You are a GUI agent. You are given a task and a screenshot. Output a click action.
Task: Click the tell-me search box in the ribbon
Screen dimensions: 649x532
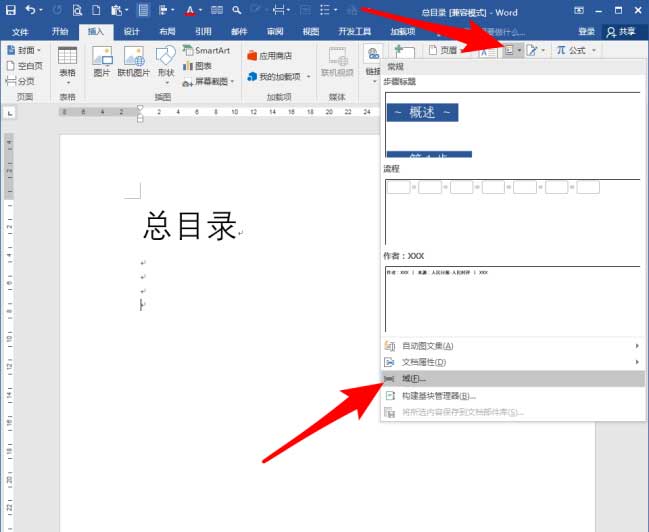[501, 32]
